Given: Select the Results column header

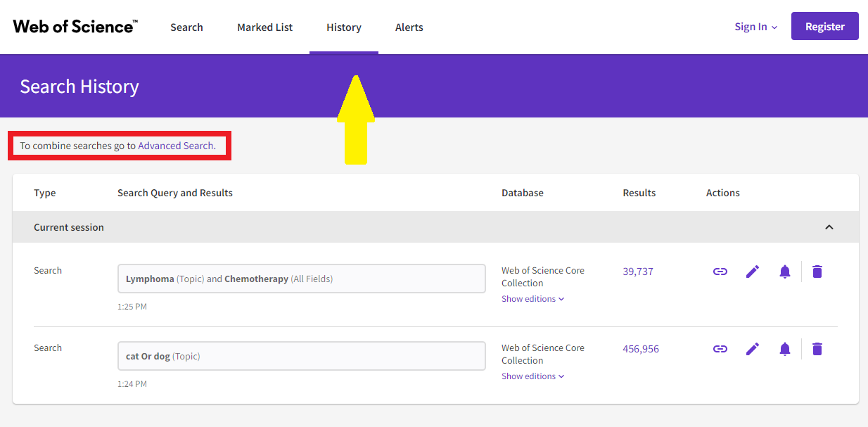Looking at the screenshot, I should (639, 193).
